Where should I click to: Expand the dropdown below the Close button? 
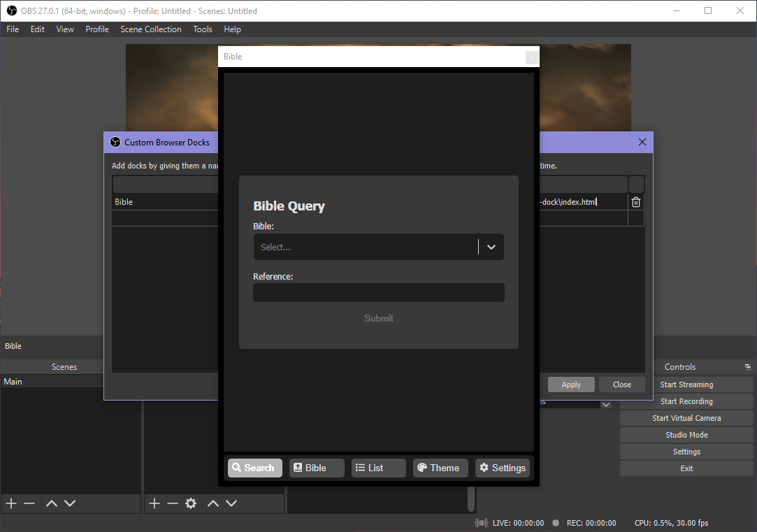pyautogui.click(x=605, y=403)
